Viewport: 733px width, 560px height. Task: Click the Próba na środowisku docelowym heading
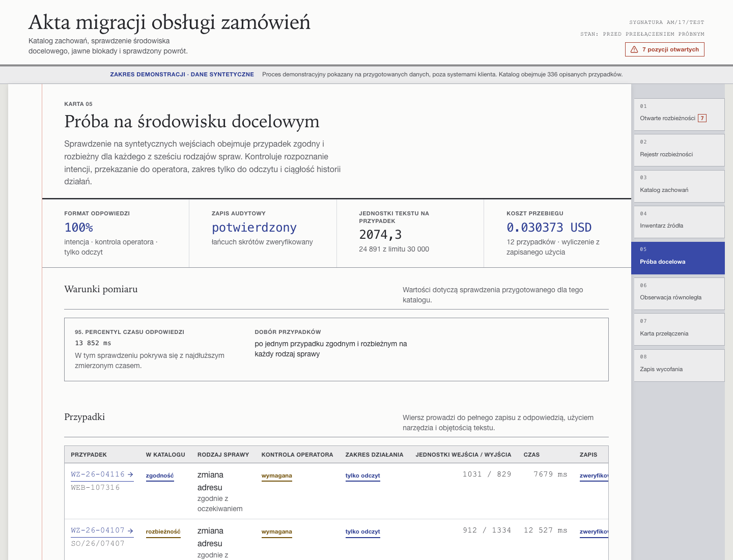coord(192,122)
